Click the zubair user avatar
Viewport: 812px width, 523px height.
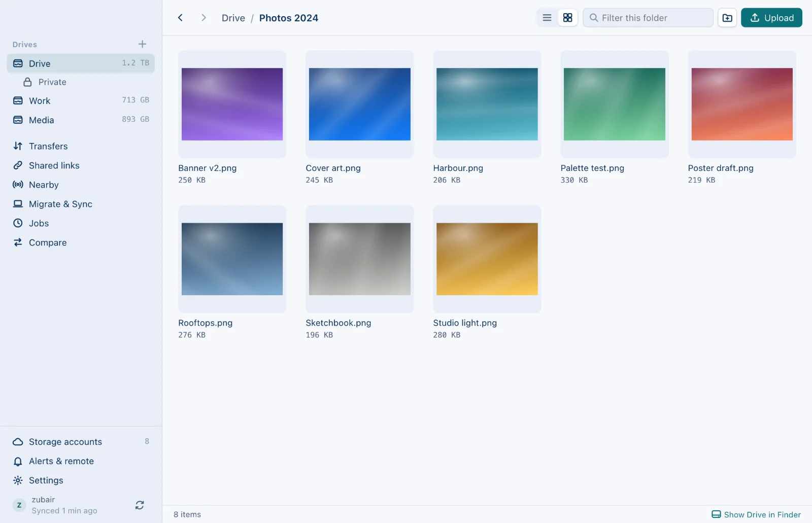pos(19,505)
